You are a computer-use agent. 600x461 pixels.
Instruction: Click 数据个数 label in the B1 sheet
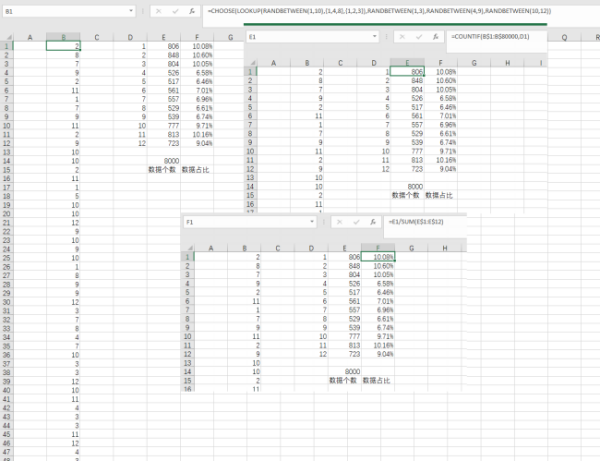point(162,169)
